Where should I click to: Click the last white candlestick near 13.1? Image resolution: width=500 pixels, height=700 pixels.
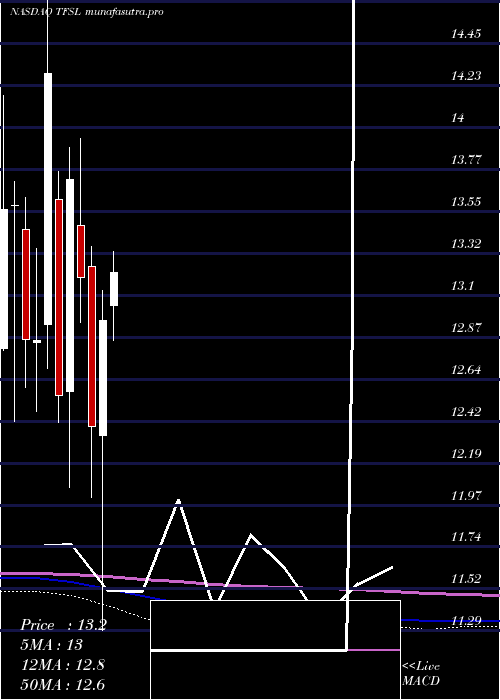click(114, 289)
